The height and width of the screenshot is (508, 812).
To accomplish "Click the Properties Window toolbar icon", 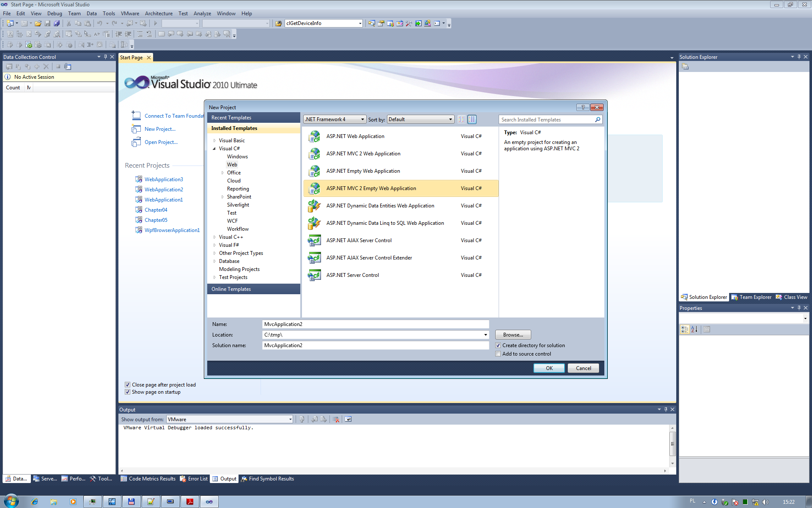I will tap(381, 23).
